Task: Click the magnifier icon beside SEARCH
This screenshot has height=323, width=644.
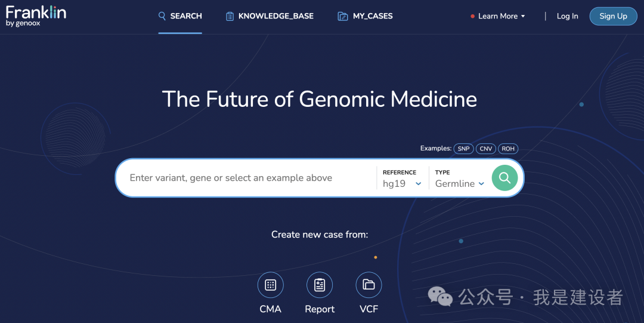Action: [162, 16]
